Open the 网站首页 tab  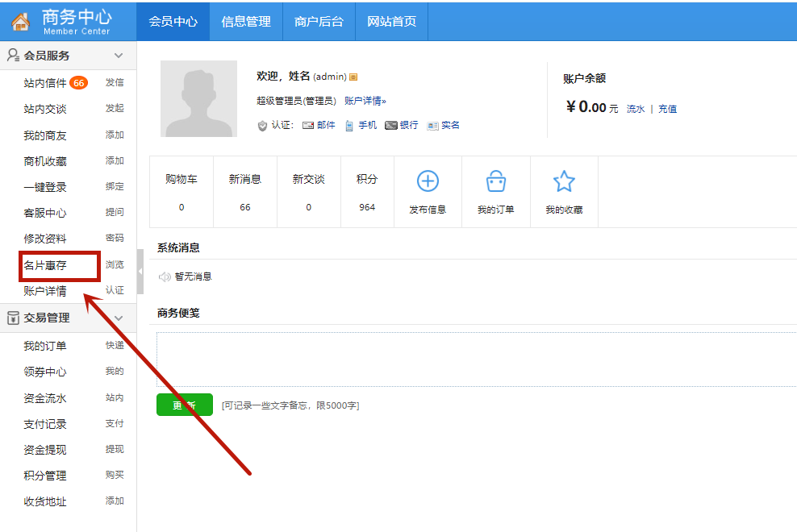[x=391, y=21]
